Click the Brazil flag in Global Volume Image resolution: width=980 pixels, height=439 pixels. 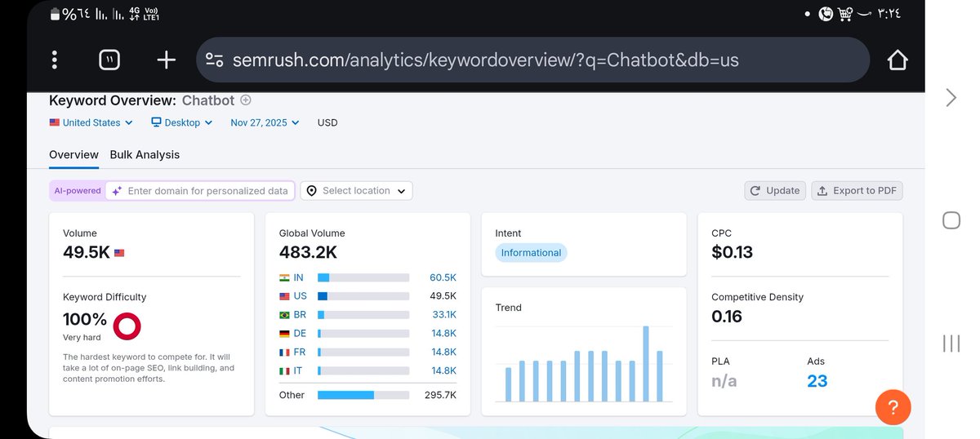(x=284, y=314)
